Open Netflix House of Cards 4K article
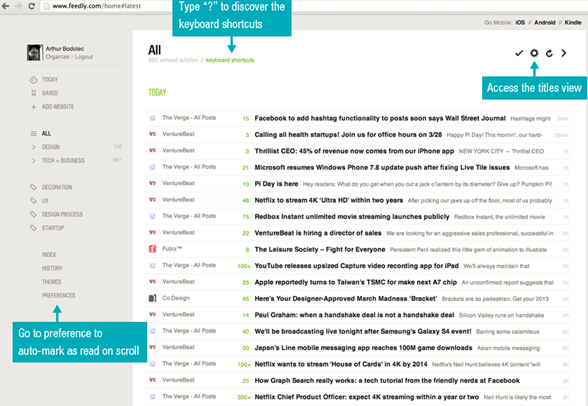Screen dimensions: 588x406 click(x=341, y=364)
